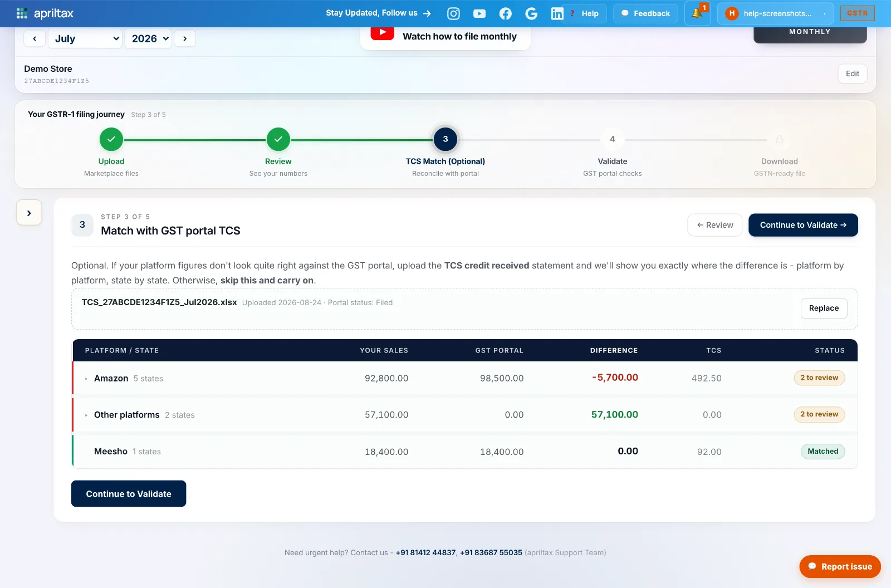Click Other platforms' '2 to review' badge
The height and width of the screenshot is (588, 891).
(x=819, y=414)
